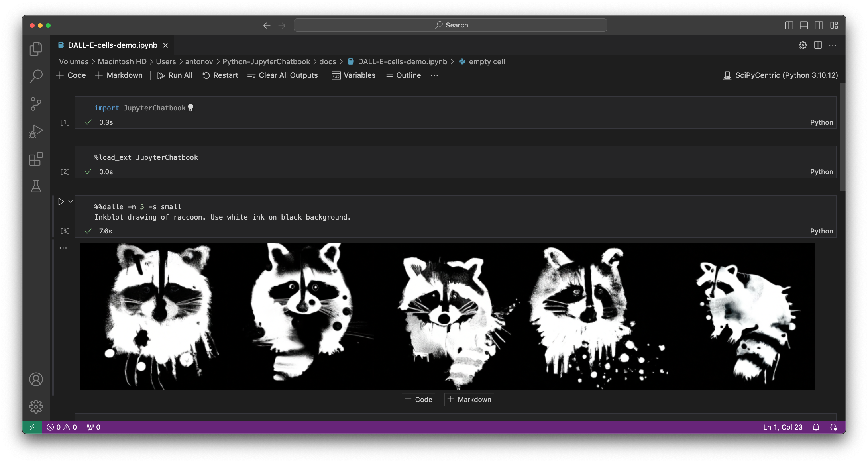The width and height of the screenshot is (868, 463).
Task: Open notebook settings gear in editor toolbar
Action: pos(803,45)
